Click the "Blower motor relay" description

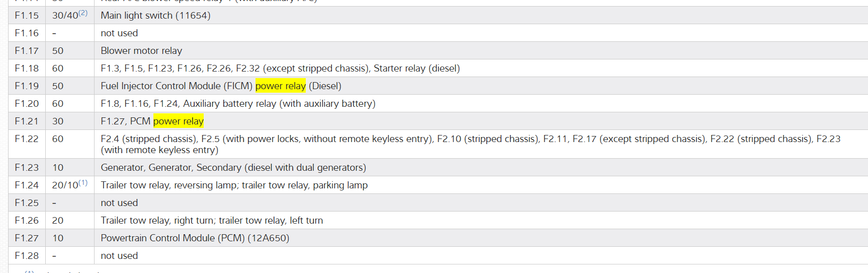tap(141, 51)
